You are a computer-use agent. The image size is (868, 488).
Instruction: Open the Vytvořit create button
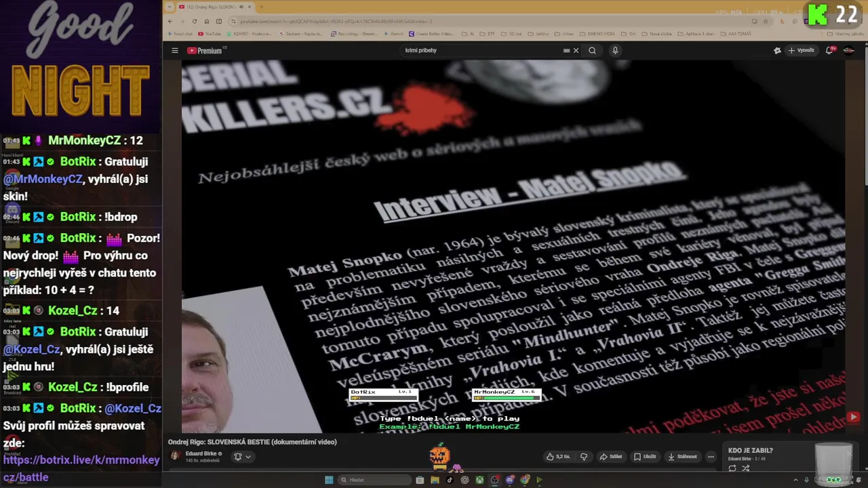pos(801,50)
